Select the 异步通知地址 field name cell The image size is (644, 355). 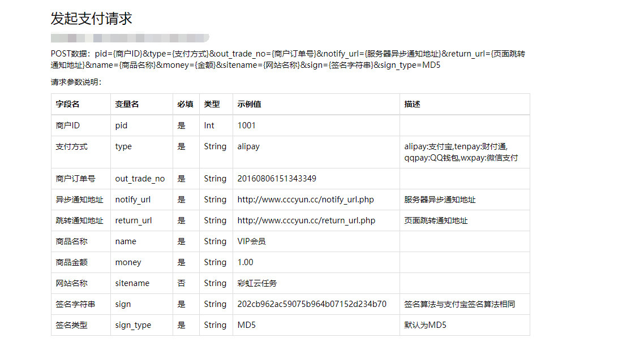tap(80, 200)
